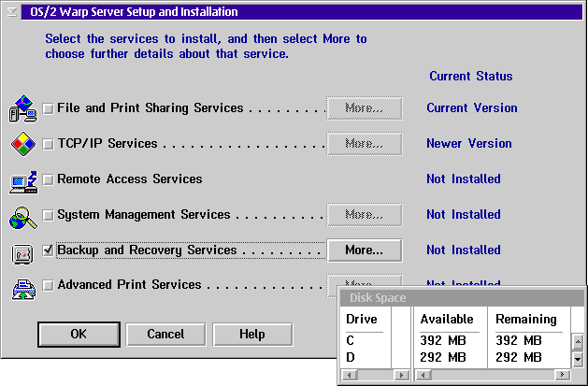Cancel the installation dialog
The height and width of the screenshot is (386, 588).
point(165,335)
